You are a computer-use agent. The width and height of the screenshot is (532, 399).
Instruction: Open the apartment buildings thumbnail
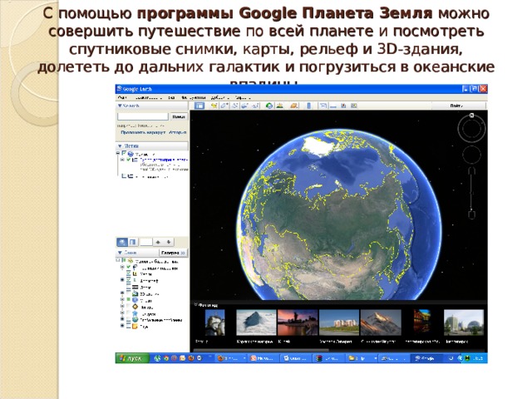click(339, 323)
